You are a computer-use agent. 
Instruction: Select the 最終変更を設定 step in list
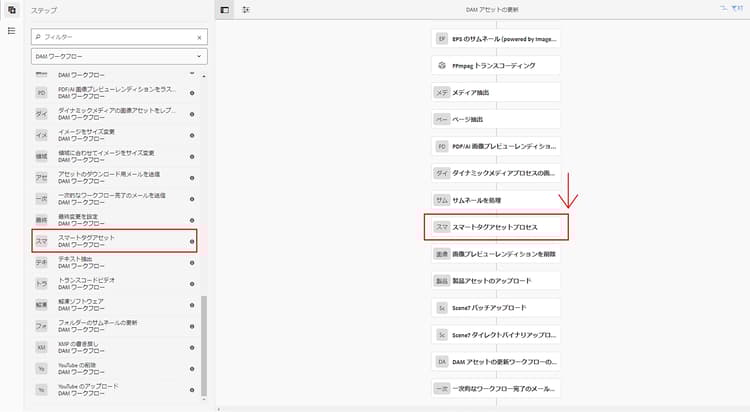pyautogui.click(x=115, y=220)
